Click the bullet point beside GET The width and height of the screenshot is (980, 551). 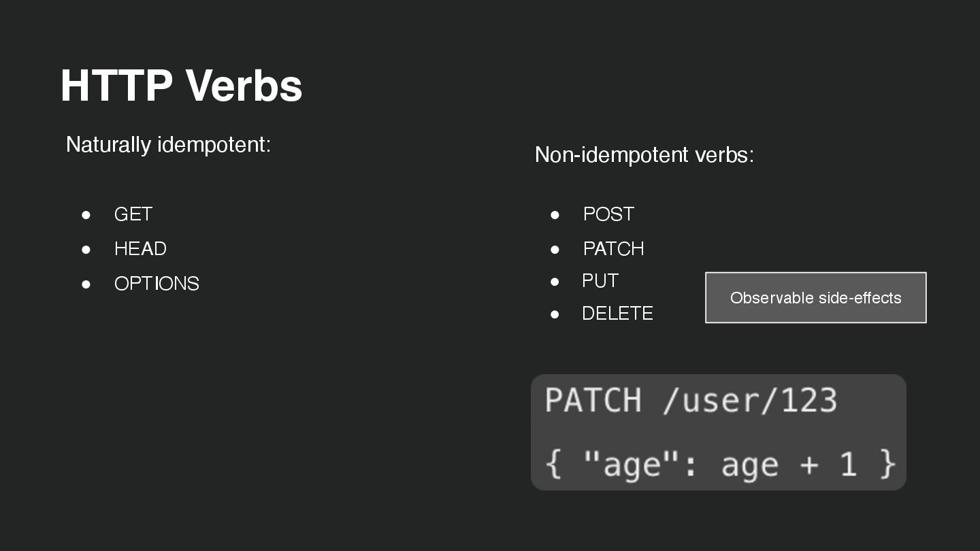tap(86, 214)
